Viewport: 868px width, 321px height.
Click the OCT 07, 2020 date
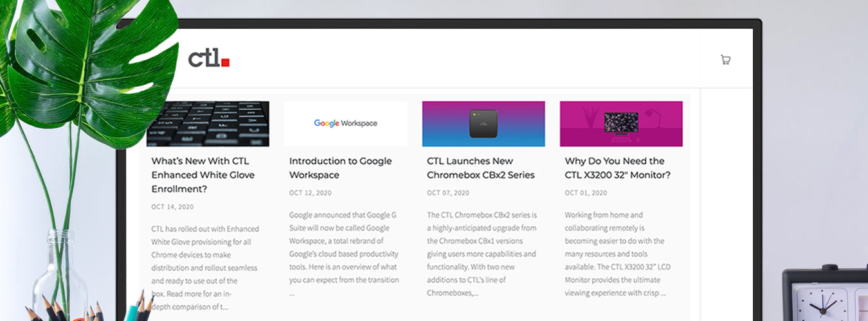pyautogui.click(x=448, y=193)
